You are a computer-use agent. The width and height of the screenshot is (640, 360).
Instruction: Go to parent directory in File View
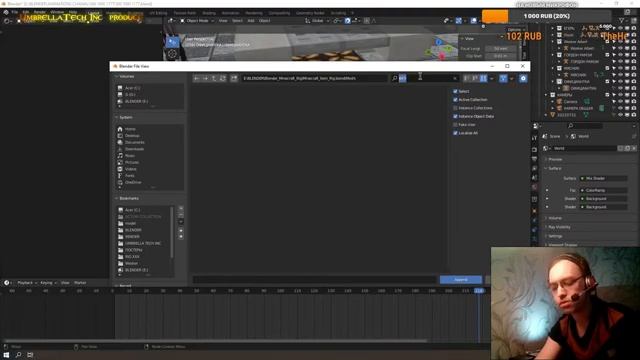pyautogui.click(x=214, y=78)
